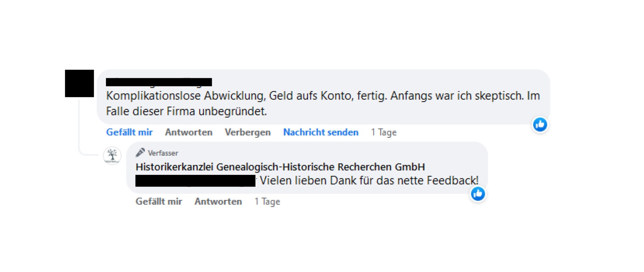Open the reply's 1 Tage timestamp
The height and width of the screenshot is (272, 644).
coord(267,201)
